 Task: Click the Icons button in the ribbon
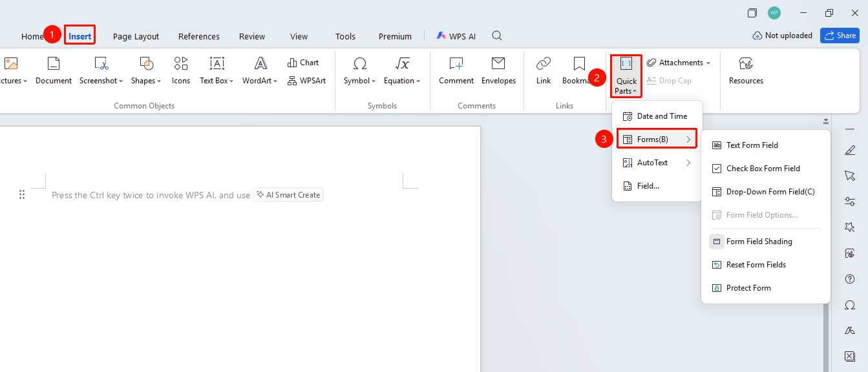click(x=181, y=70)
